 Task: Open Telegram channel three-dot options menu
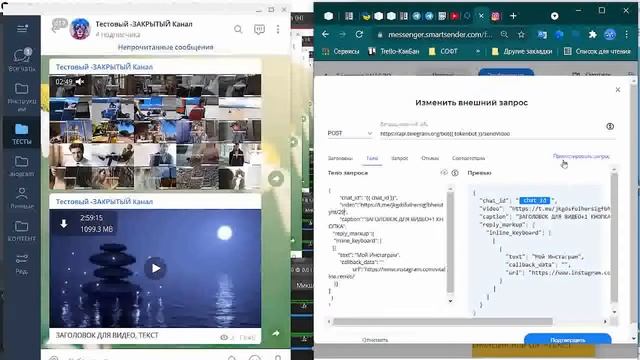coord(278,29)
